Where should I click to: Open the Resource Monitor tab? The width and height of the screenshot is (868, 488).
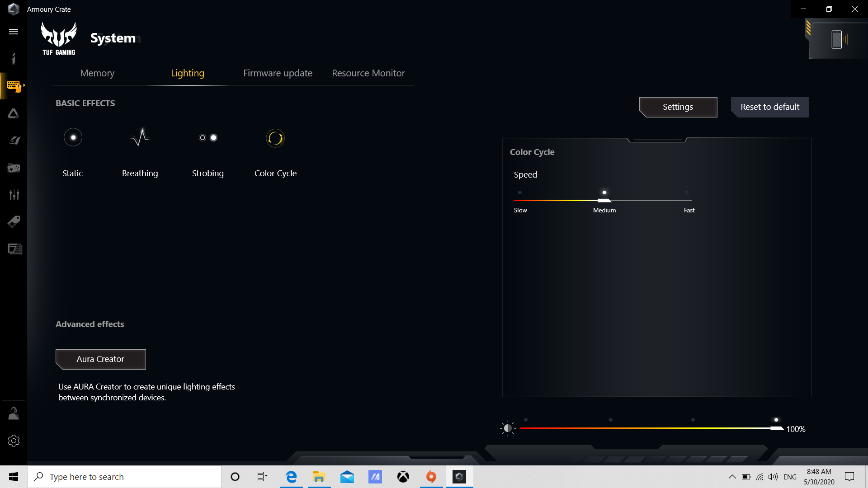coord(368,73)
